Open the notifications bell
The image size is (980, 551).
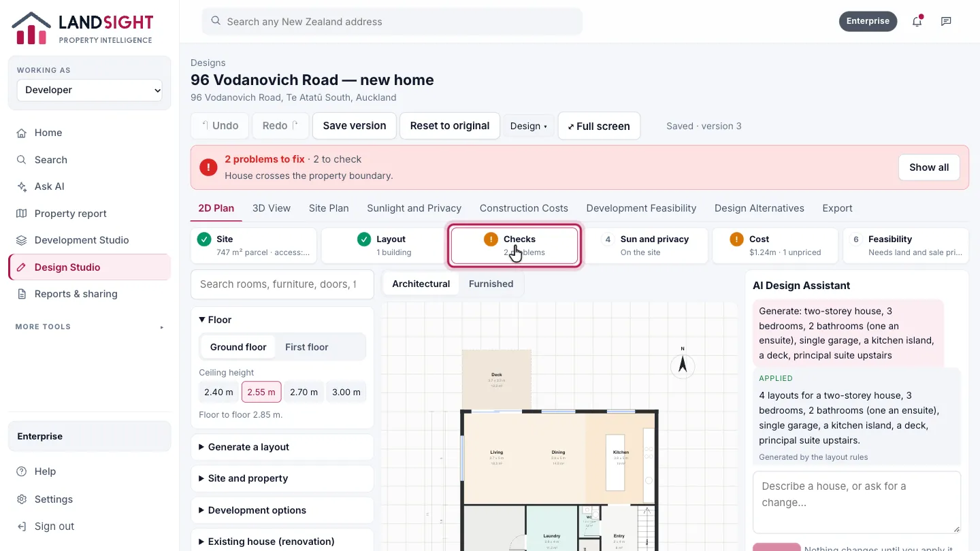pos(917,21)
